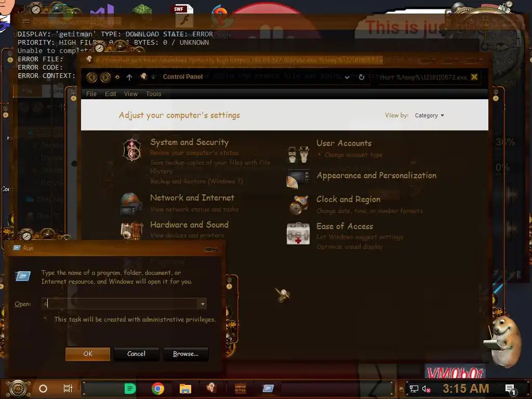The height and width of the screenshot is (399, 532).
Task: Open Review your computer's status
Action: pos(194,153)
